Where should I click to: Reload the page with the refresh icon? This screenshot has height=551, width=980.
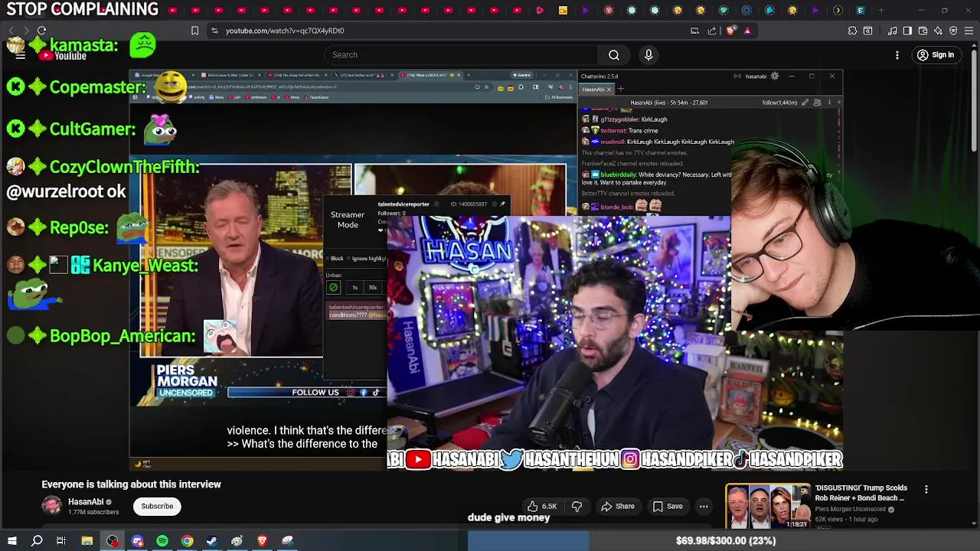[x=41, y=31]
